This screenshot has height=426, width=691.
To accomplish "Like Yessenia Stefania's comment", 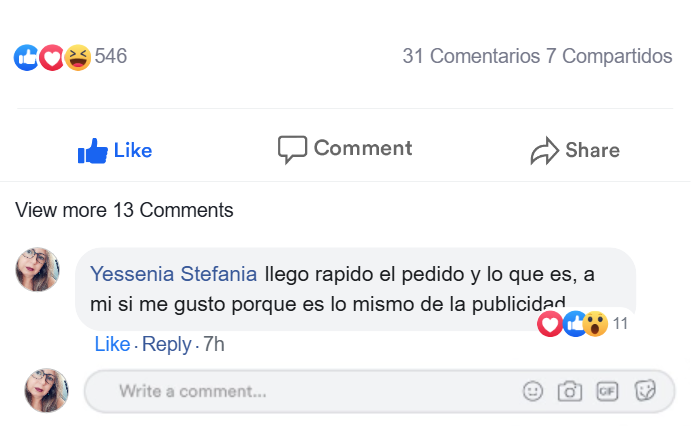I will point(112,344).
